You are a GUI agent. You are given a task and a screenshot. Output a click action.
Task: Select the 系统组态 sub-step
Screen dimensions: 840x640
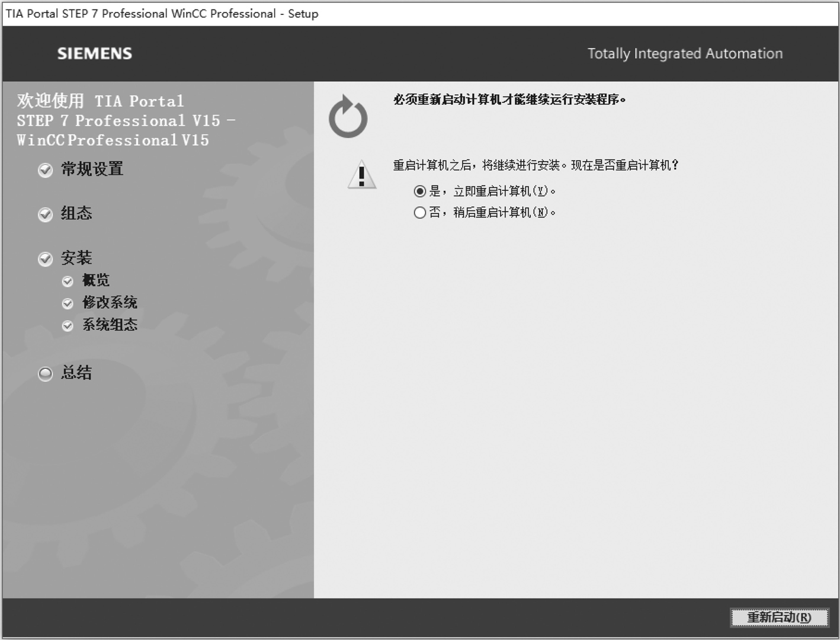tap(110, 325)
